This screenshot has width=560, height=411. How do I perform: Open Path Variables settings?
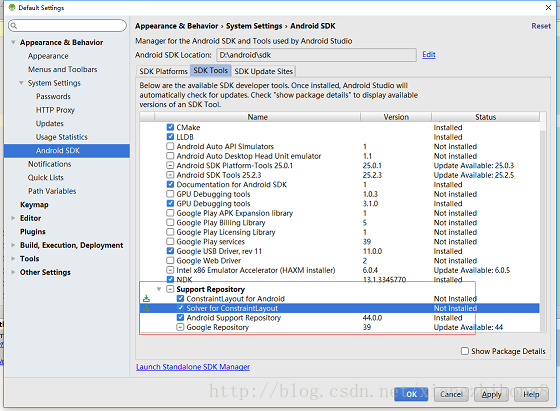(52, 191)
